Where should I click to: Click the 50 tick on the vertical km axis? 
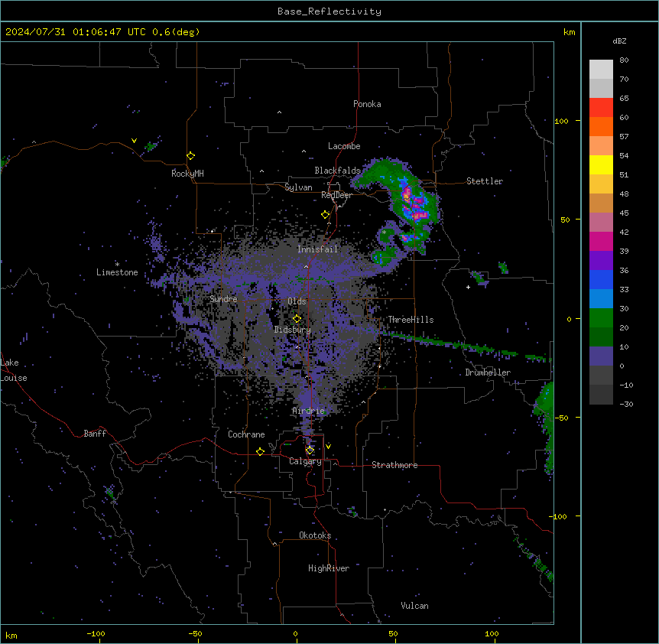(565, 220)
